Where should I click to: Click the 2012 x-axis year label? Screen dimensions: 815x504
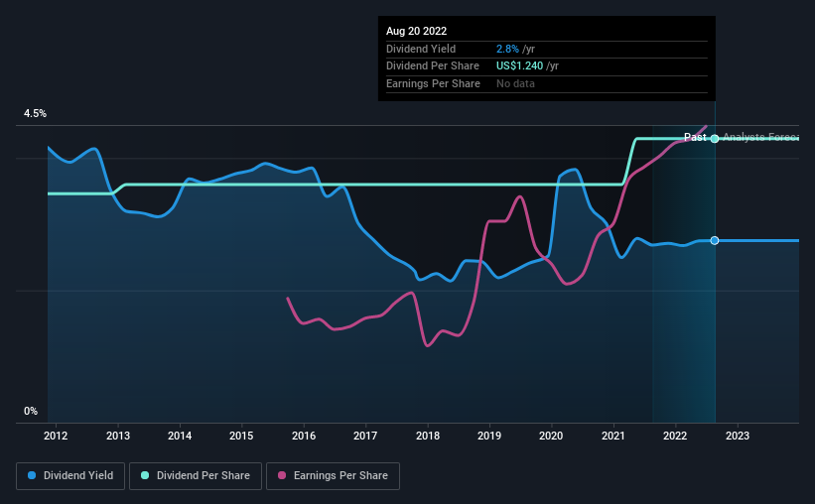56,436
